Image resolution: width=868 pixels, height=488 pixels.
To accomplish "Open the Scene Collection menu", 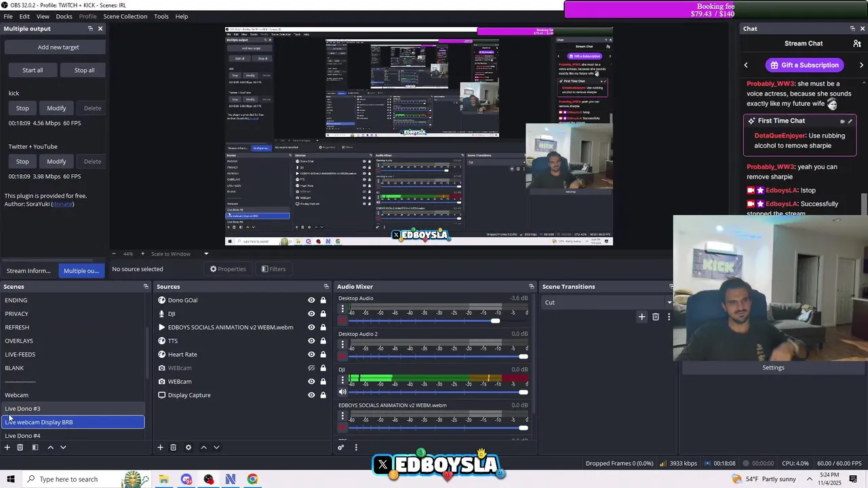I will [x=125, y=16].
